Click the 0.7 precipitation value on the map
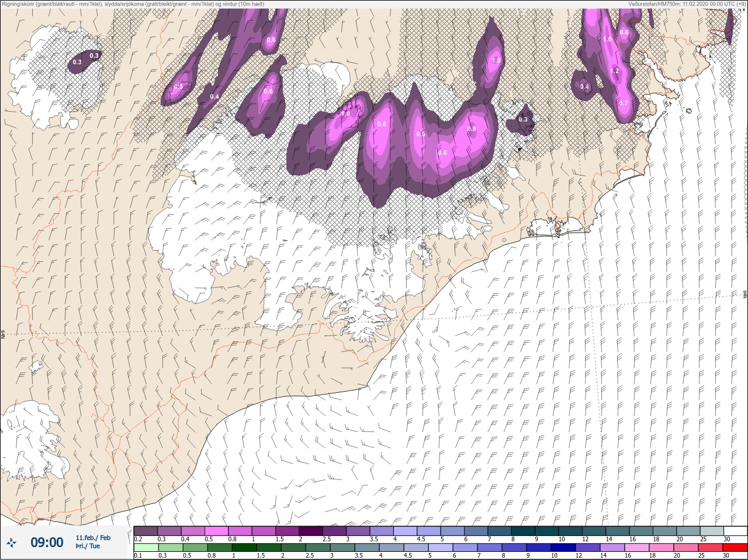 pos(624,103)
